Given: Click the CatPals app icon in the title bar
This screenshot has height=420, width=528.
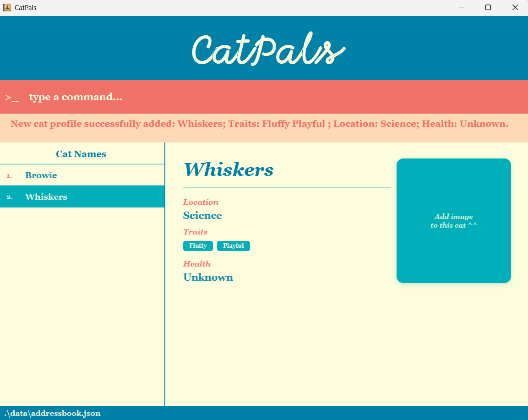Looking at the screenshot, I should pos(8,7).
